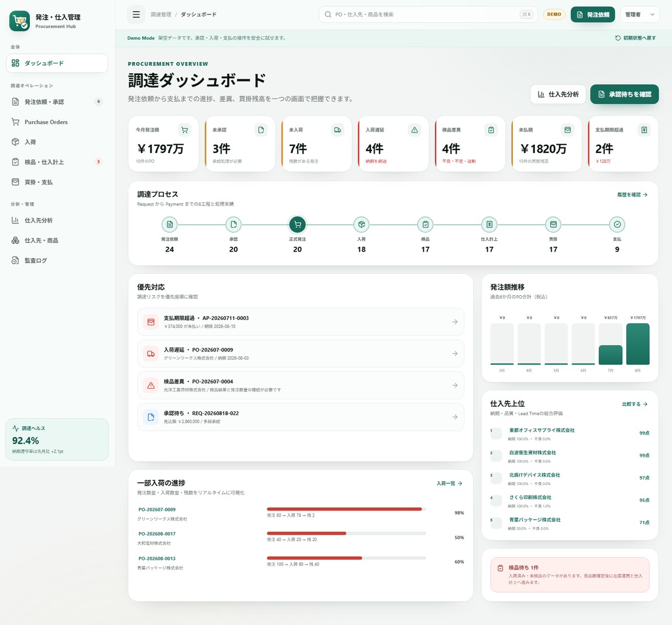Click the PO-202608-0017 progress bar at 50%
The height and width of the screenshot is (625, 672).
[x=346, y=533]
